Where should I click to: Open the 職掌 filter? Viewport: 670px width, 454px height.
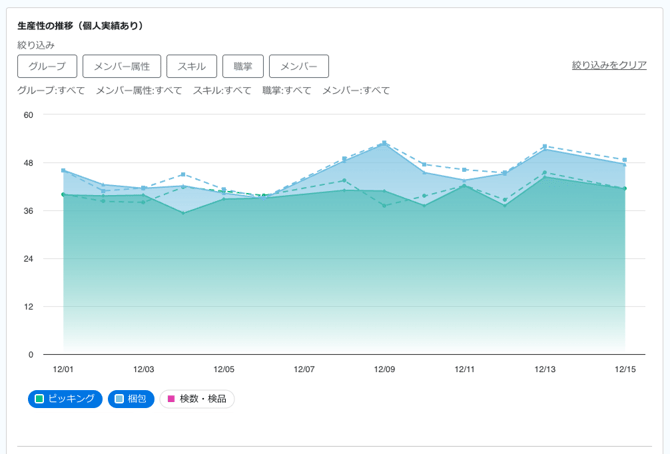point(243,66)
